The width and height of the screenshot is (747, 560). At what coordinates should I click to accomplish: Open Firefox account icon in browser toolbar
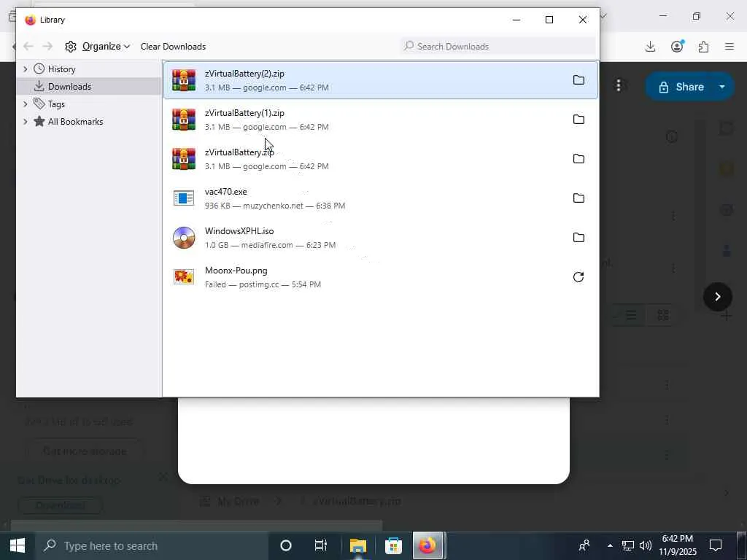(677, 46)
